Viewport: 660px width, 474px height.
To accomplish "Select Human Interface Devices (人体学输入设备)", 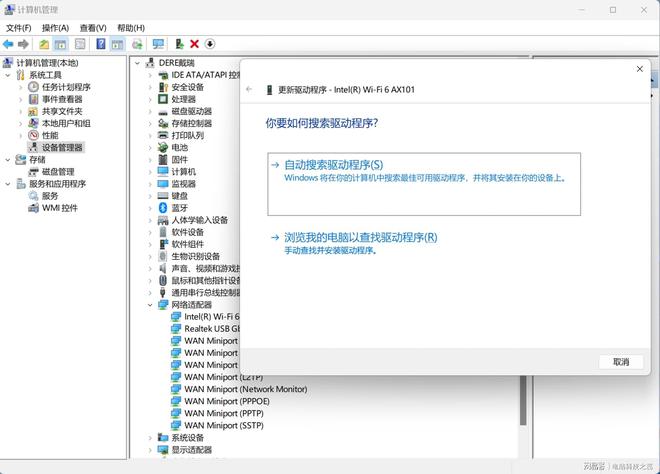I will click(200, 220).
